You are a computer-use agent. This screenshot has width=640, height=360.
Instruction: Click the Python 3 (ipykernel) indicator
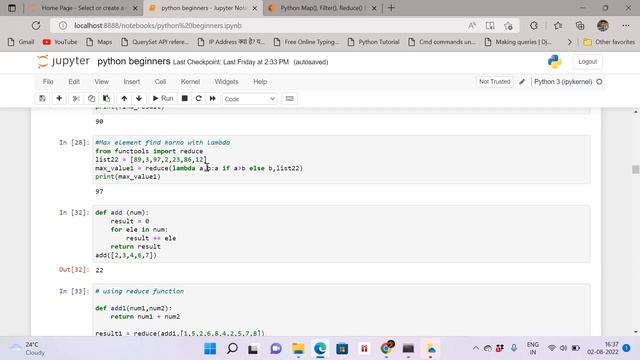(563, 82)
